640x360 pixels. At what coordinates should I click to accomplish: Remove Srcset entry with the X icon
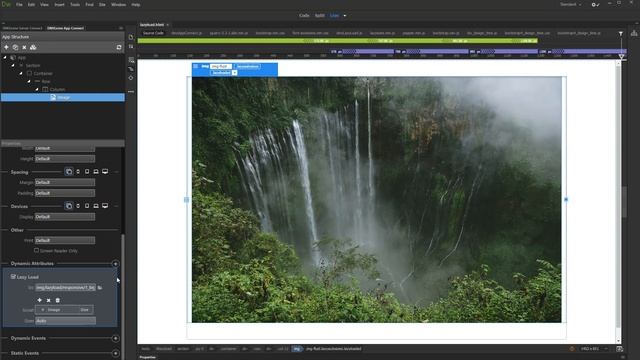(x=49, y=300)
